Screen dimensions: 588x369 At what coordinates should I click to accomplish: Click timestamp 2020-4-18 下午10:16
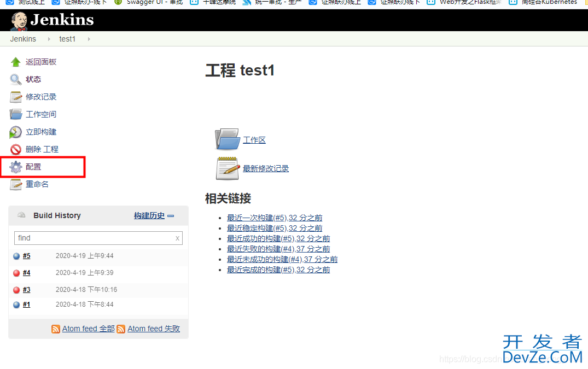point(86,290)
